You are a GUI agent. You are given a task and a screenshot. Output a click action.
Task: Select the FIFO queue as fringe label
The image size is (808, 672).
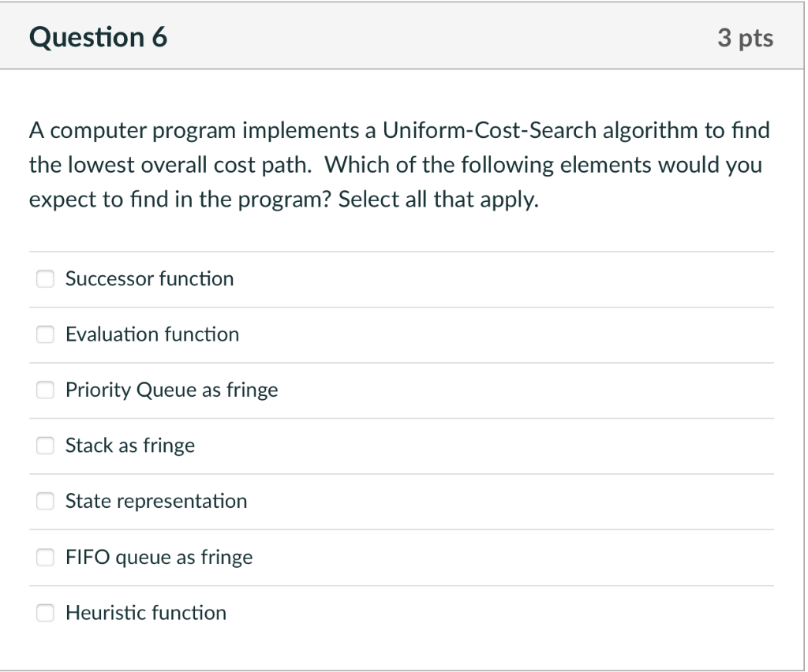point(159,557)
